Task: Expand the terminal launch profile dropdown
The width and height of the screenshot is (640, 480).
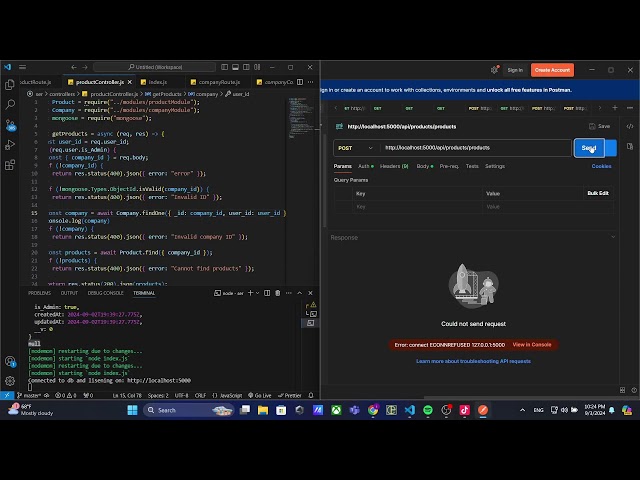Action: [258, 293]
